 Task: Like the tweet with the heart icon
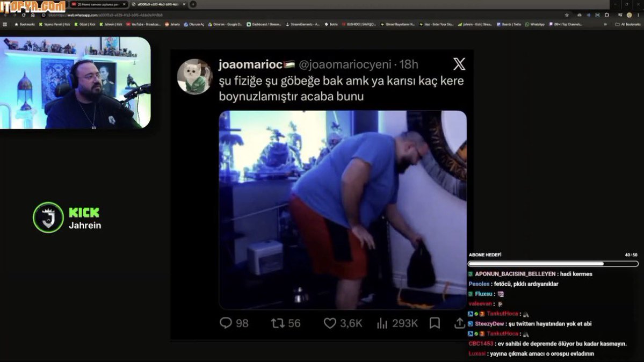330,323
